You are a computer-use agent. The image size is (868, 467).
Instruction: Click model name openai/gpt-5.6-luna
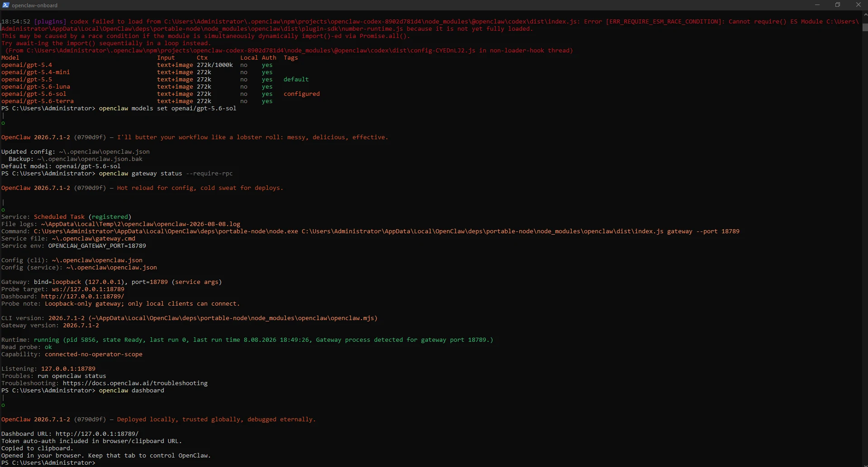[36, 87]
